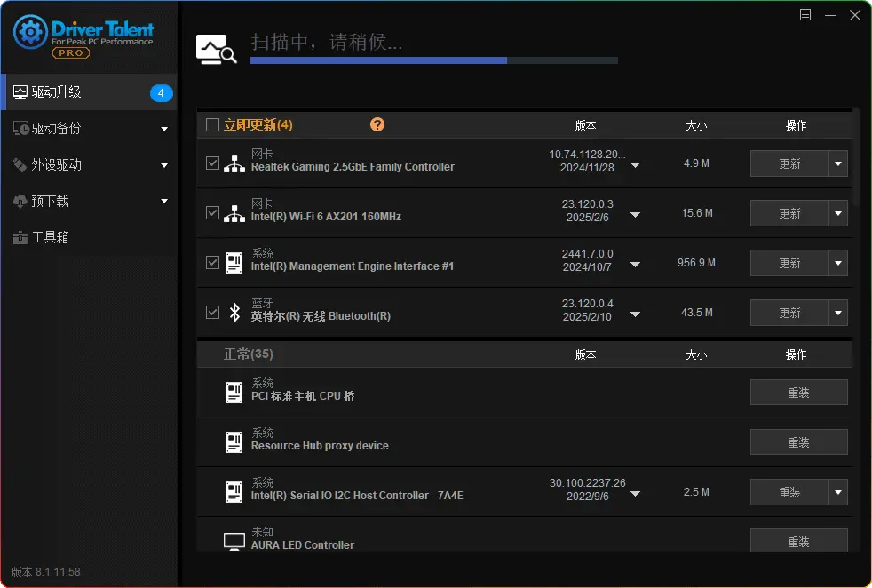Screen dimensions: 872x588
Task: Expand the version dropdown for 30.100.2237.26
Action: [635, 494]
